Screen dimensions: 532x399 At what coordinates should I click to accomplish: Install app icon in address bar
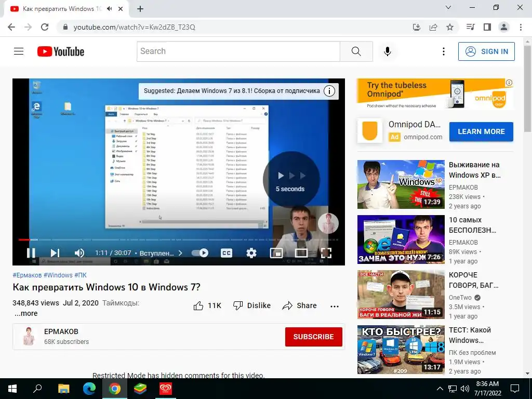click(416, 27)
